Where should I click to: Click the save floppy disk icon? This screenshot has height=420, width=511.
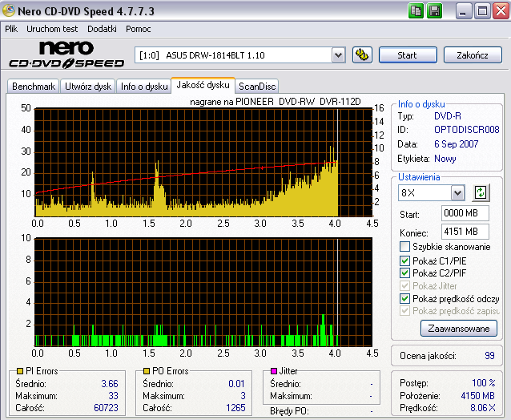point(434,11)
